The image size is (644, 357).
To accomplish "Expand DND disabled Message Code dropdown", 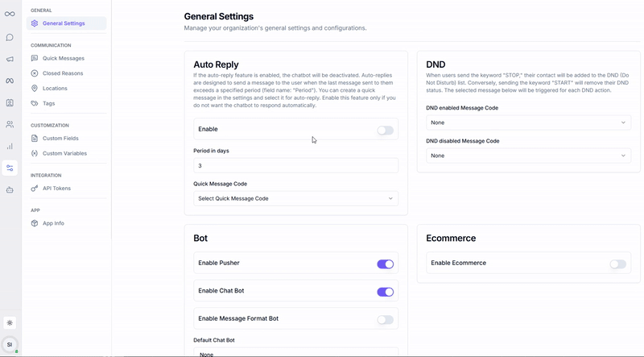I will [x=528, y=156].
